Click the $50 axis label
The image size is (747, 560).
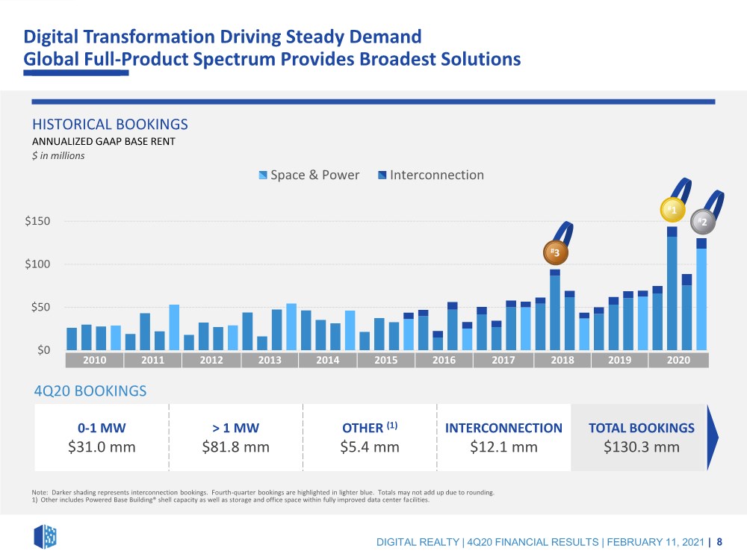tap(40, 307)
